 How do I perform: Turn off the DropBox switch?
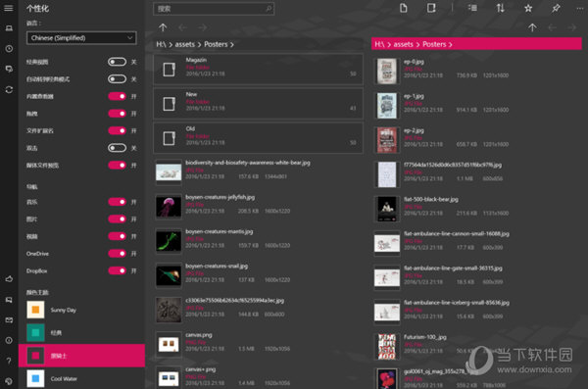117,270
